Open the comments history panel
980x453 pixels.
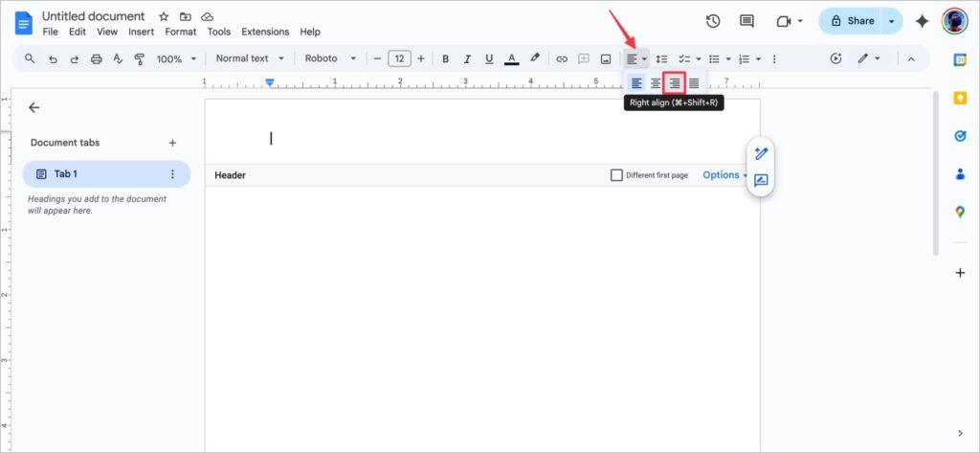coord(746,21)
